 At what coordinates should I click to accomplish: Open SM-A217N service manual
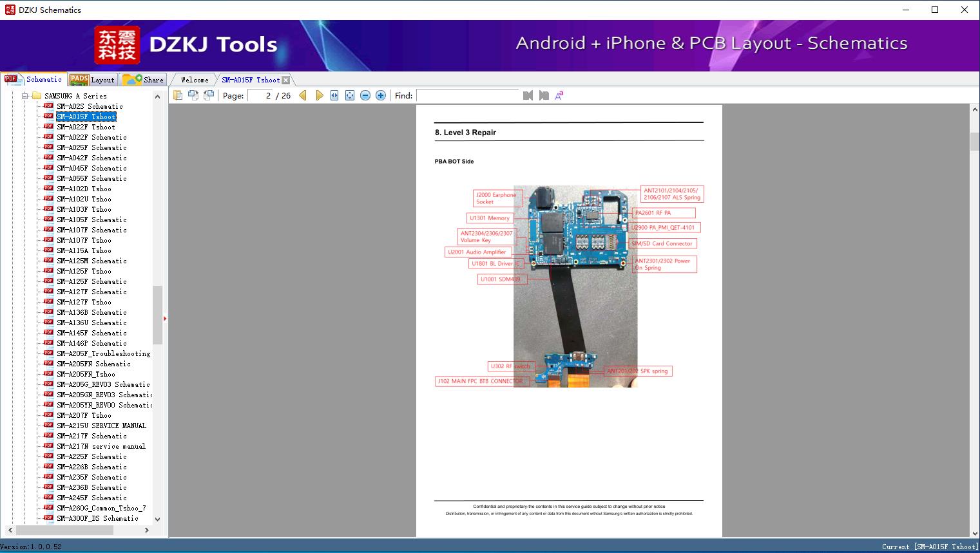tap(101, 446)
